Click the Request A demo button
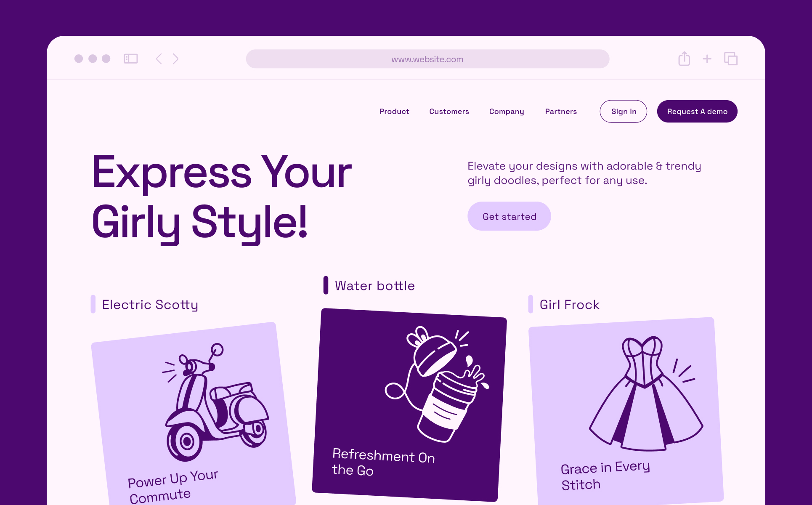Screen dimensions: 812x505 pos(697,112)
